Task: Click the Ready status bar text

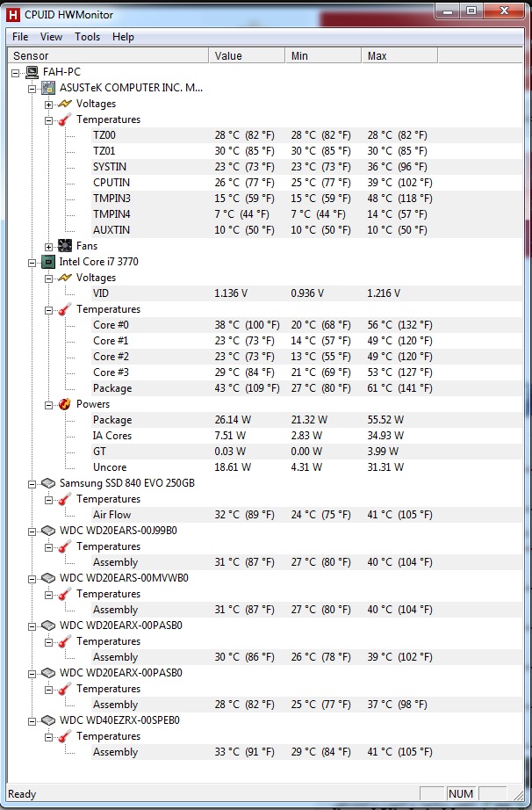Action: 22,794
